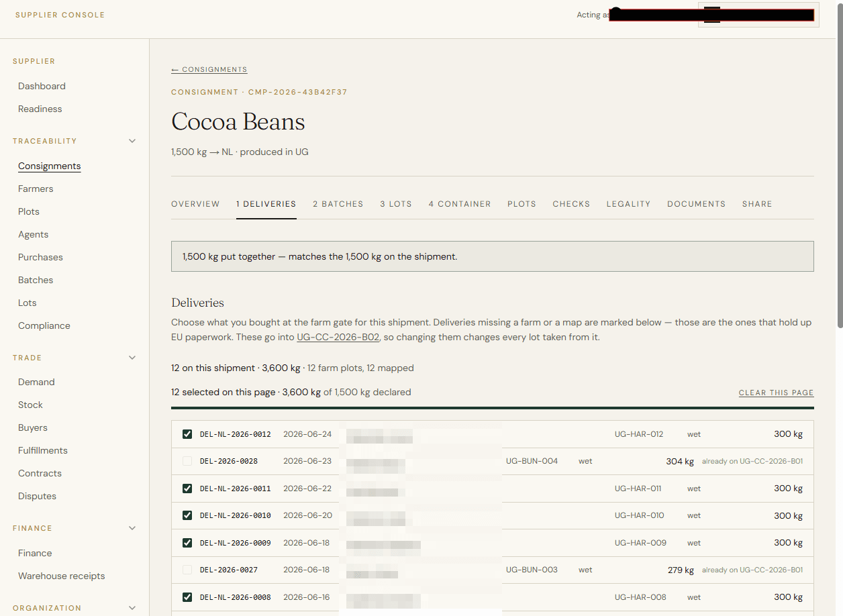
Task: Uncheck delivery DEL-NL-2026-0010
Action: (187, 515)
